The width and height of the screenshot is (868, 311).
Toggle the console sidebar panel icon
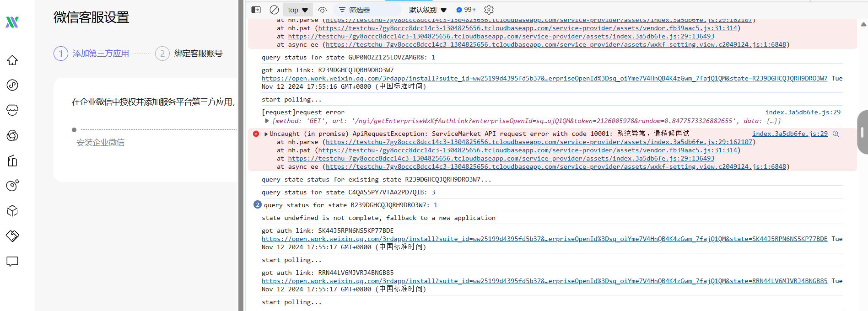coord(256,10)
